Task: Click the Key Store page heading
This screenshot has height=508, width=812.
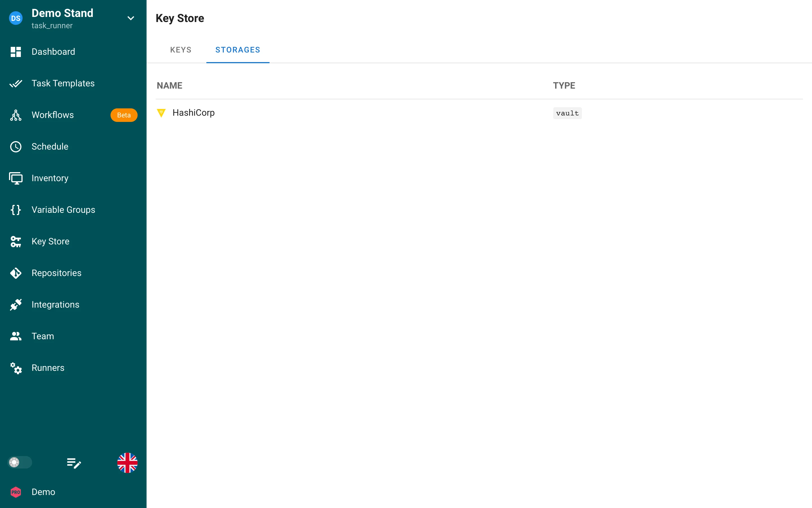Action: [x=180, y=18]
